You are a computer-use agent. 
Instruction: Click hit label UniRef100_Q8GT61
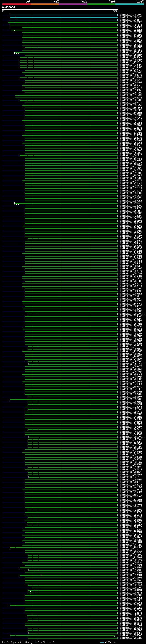[x=131, y=369]
